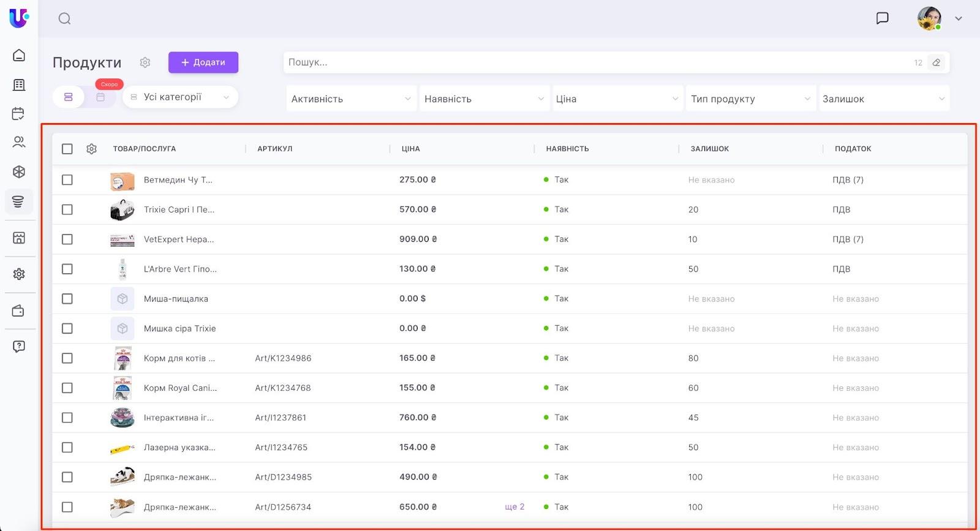Viewport: 980px width, 531px height.
Task: Open the calendar icon in sidebar
Action: point(19,113)
